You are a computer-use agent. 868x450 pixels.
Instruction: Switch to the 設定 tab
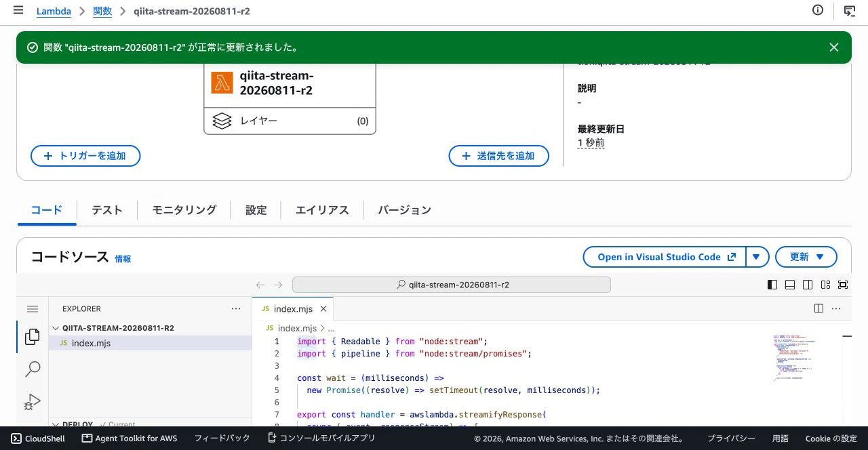pos(256,210)
